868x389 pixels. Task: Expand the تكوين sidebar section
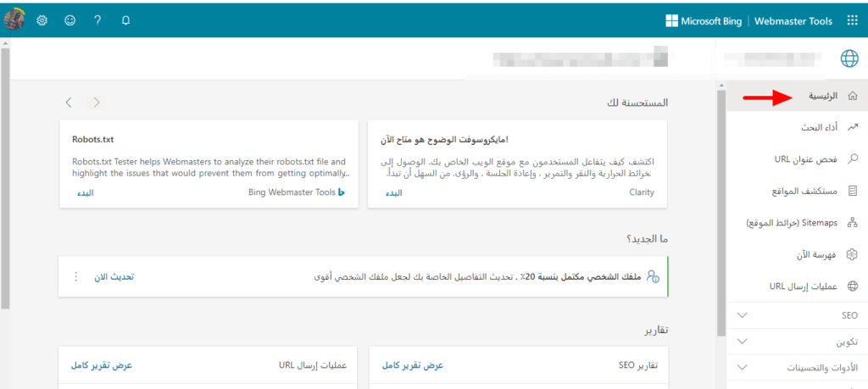coord(743,342)
